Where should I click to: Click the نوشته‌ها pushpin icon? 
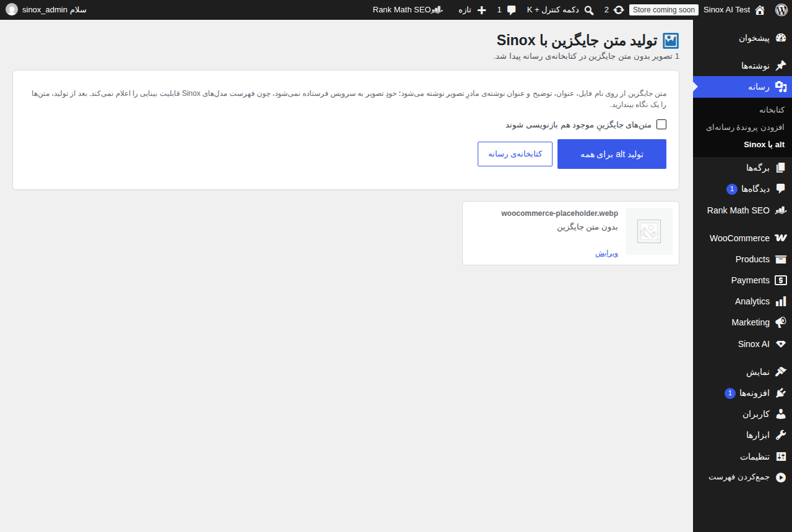781,66
